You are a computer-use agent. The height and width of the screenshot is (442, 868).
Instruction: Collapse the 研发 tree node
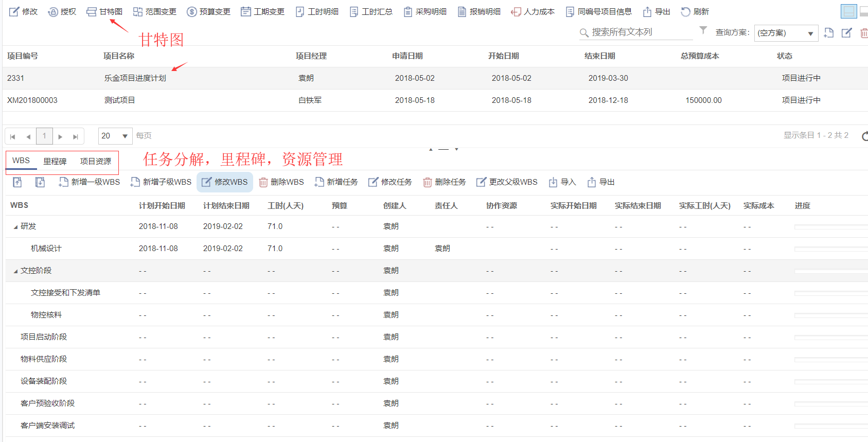[x=15, y=227]
